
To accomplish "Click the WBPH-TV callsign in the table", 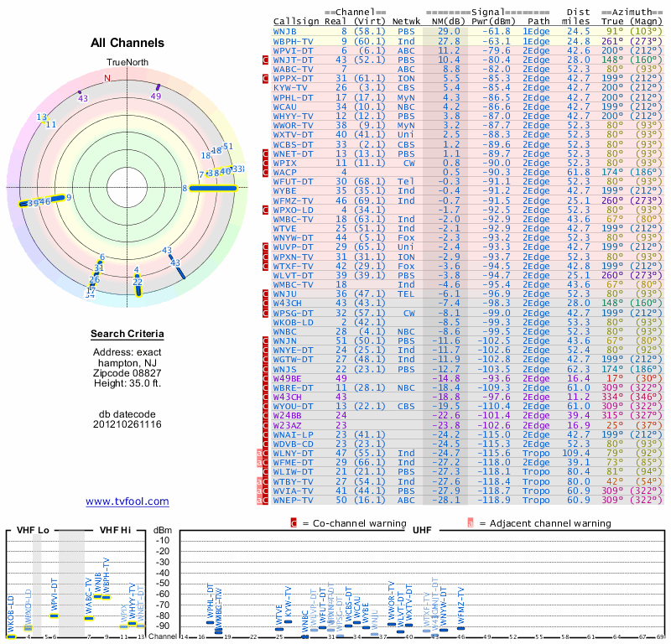I will pos(293,40).
